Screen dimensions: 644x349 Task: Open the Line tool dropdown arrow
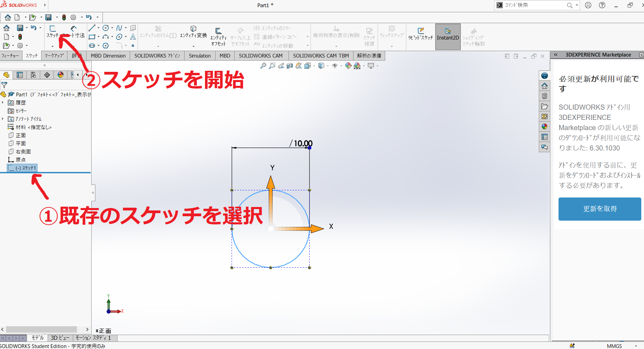98,28
